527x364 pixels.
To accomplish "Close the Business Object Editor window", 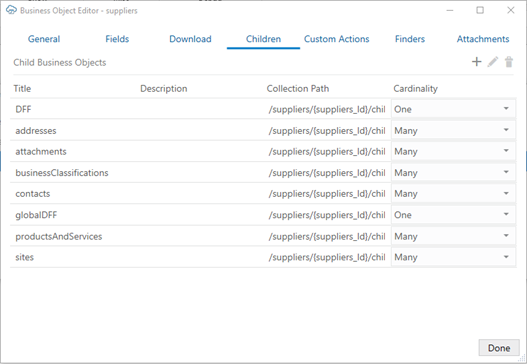I will [511, 10].
